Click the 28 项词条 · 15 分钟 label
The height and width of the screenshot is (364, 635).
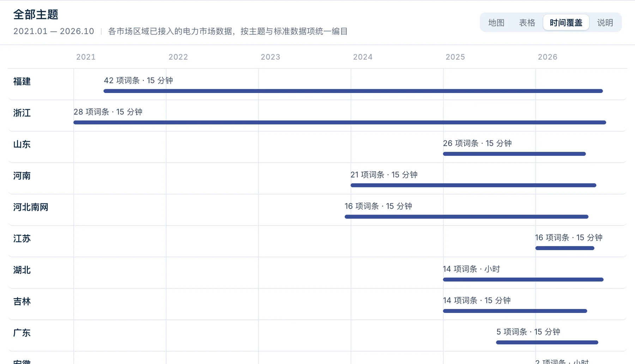click(x=108, y=112)
